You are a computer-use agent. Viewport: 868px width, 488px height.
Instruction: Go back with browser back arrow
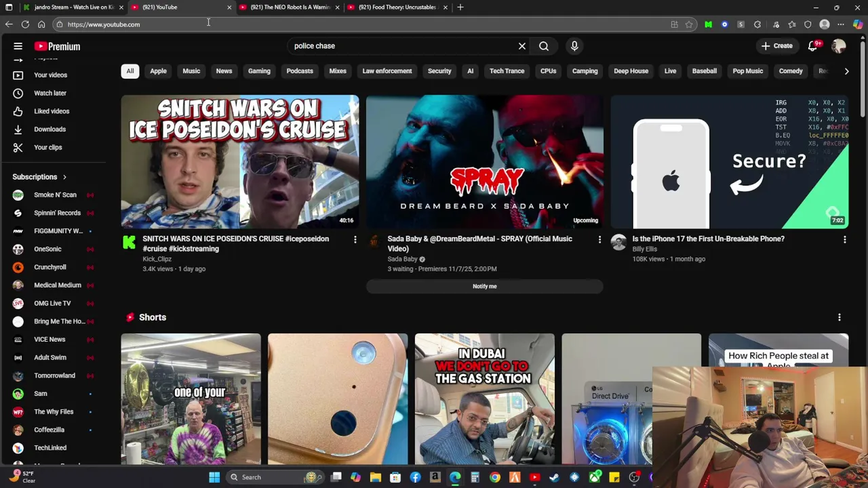(9, 24)
